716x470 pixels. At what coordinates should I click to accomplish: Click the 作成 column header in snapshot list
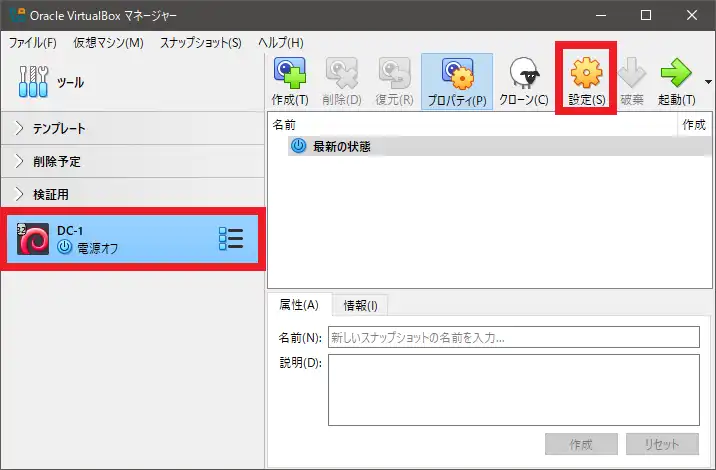[x=694, y=125]
